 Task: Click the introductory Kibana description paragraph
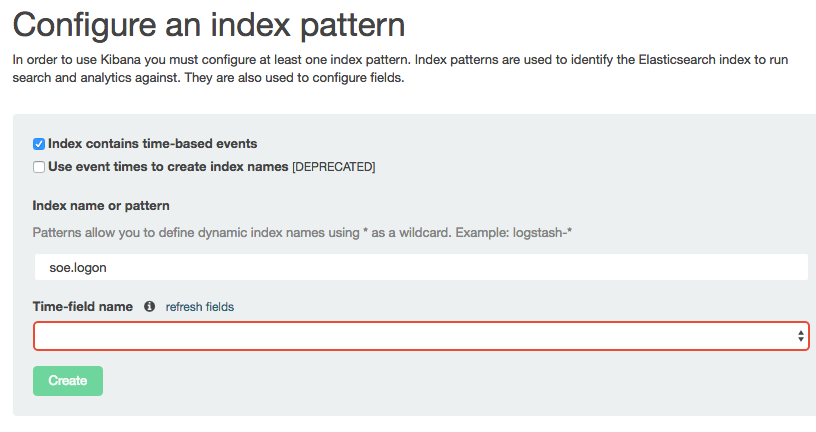tap(400, 69)
